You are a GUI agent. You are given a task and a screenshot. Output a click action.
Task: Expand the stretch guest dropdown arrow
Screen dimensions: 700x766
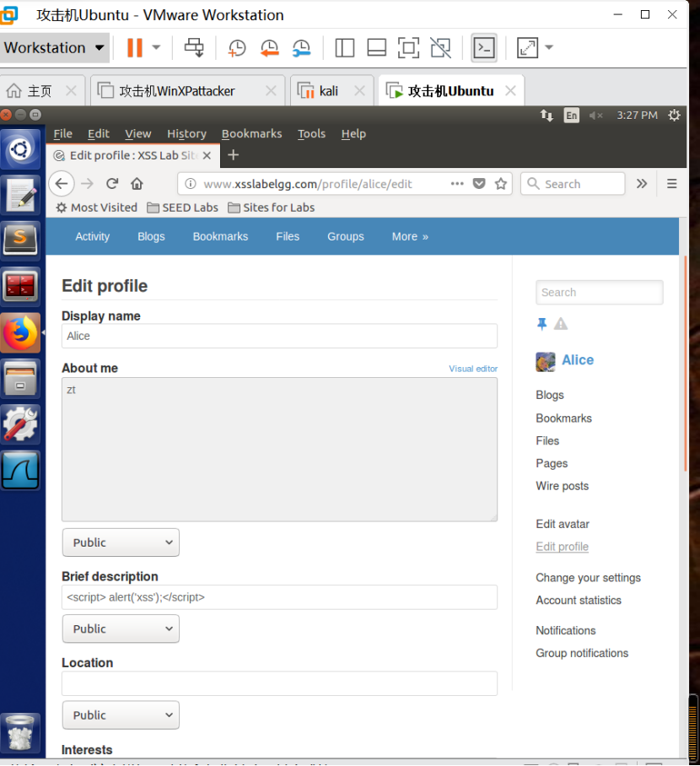pos(549,48)
